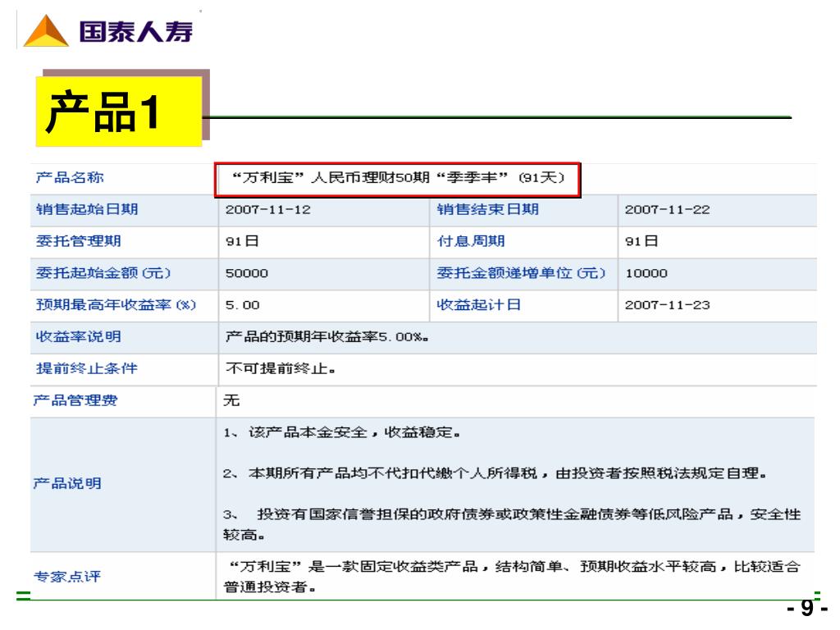This screenshot has width=840, height=630.
Task: Select the amount value 50000
Action: tap(246, 273)
